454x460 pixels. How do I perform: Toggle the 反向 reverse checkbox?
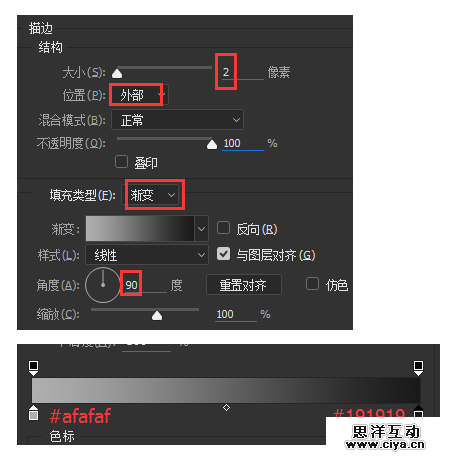coord(223,228)
